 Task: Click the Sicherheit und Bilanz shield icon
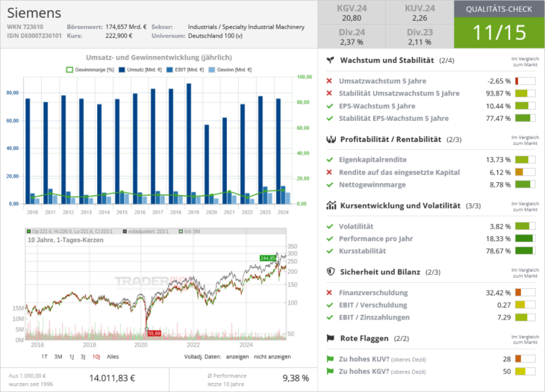pyautogui.click(x=331, y=272)
